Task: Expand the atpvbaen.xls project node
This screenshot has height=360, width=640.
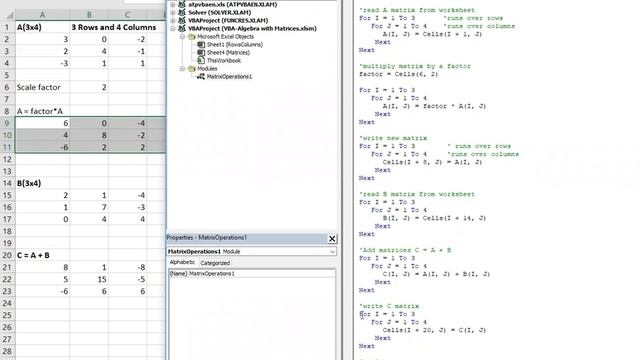Action: pos(173,4)
